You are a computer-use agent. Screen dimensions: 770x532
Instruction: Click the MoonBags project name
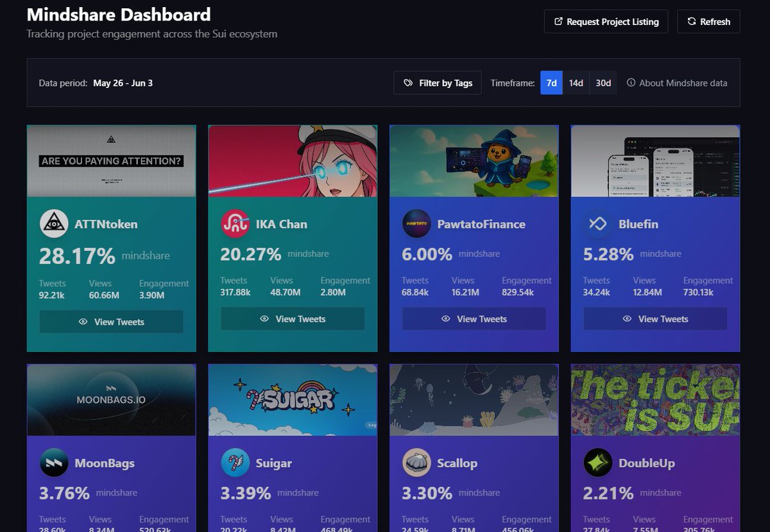pyautogui.click(x=105, y=463)
